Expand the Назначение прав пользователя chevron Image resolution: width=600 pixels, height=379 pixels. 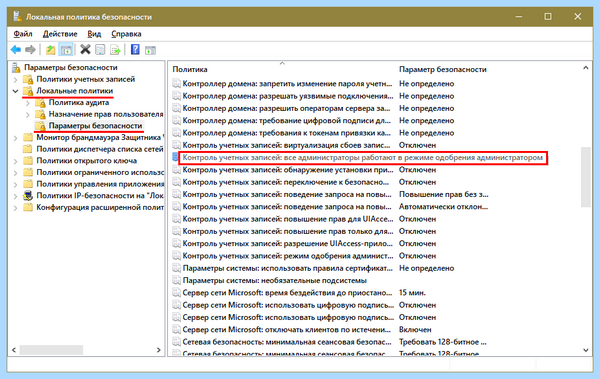(x=28, y=114)
